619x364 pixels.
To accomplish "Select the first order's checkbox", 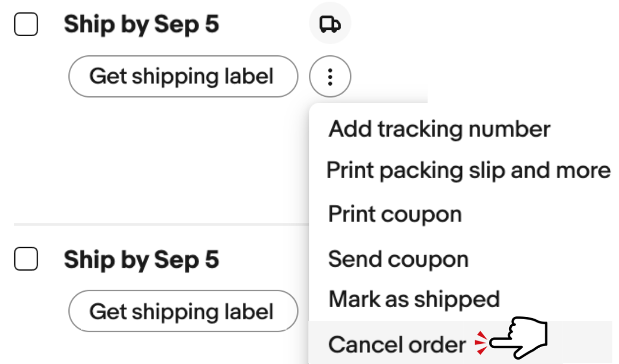I will (x=26, y=25).
